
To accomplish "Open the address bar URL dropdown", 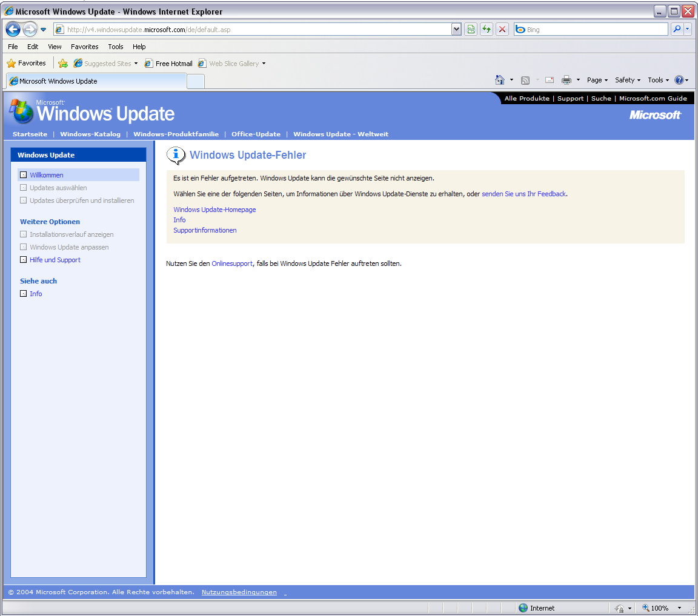I will [x=456, y=29].
